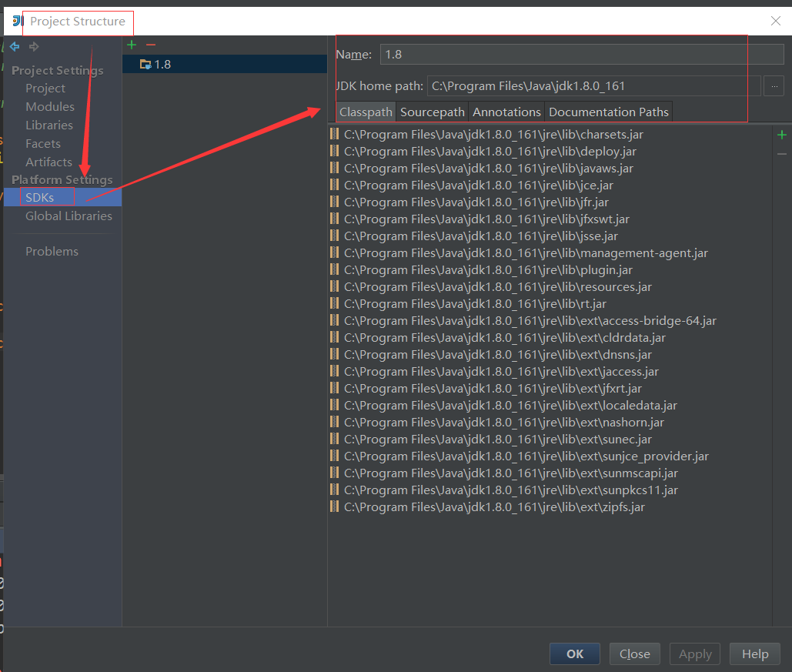Open Project settings section
The width and height of the screenshot is (792, 672).
pos(45,89)
